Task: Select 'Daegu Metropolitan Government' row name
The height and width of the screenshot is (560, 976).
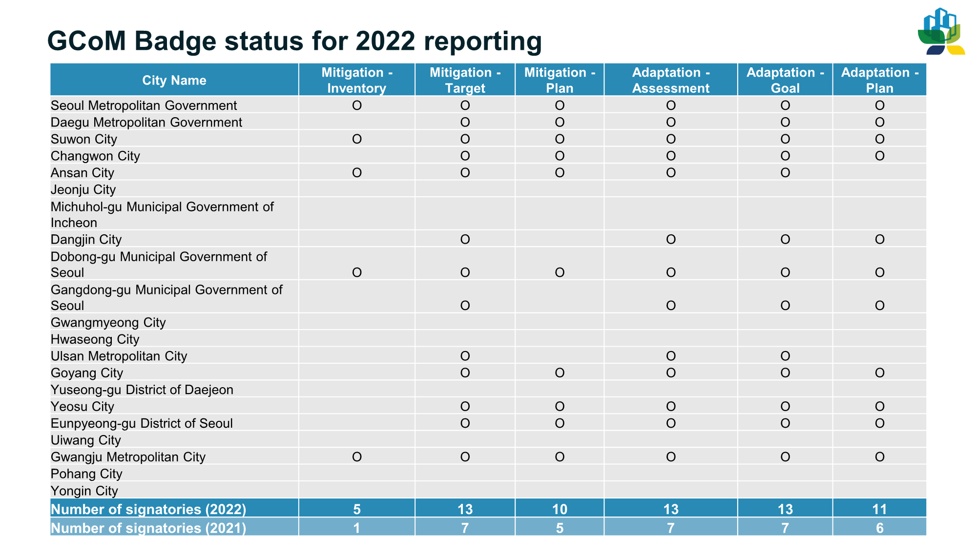Action: pos(146,122)
